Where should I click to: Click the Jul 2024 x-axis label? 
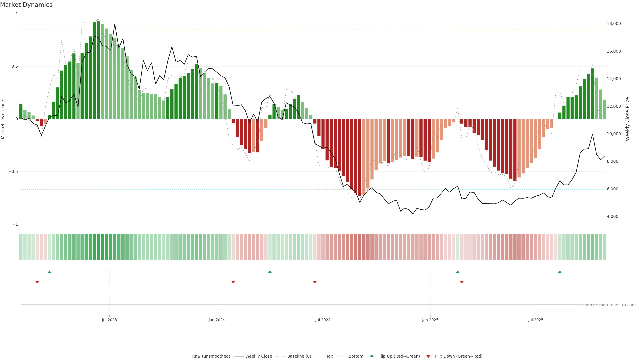pos(323,320)
